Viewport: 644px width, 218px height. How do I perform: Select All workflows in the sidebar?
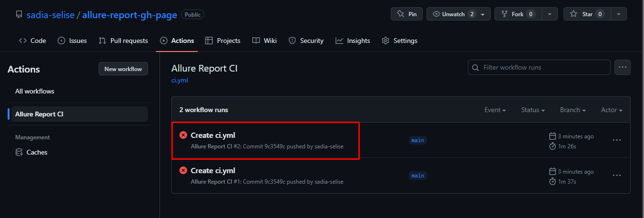35,91
